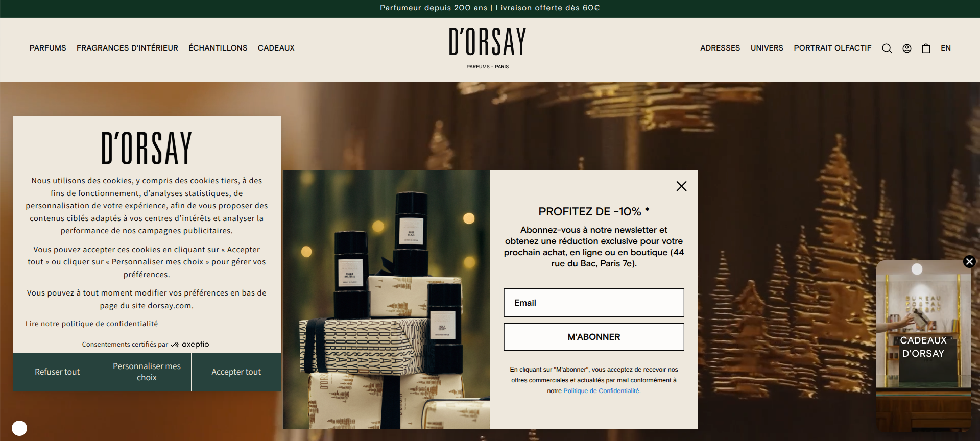Open the shopping bag icon
The image size is (980, 441).
coord(926,48)
